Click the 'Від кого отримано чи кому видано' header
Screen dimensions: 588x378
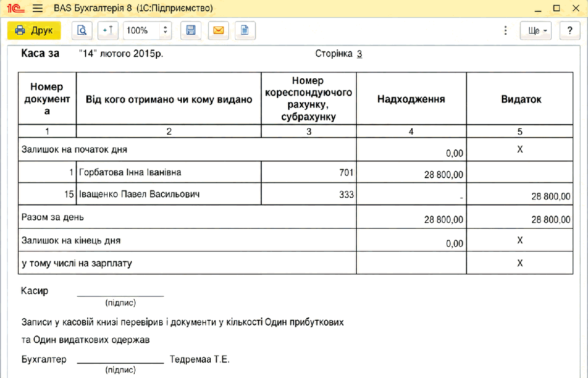coord(169,99)
